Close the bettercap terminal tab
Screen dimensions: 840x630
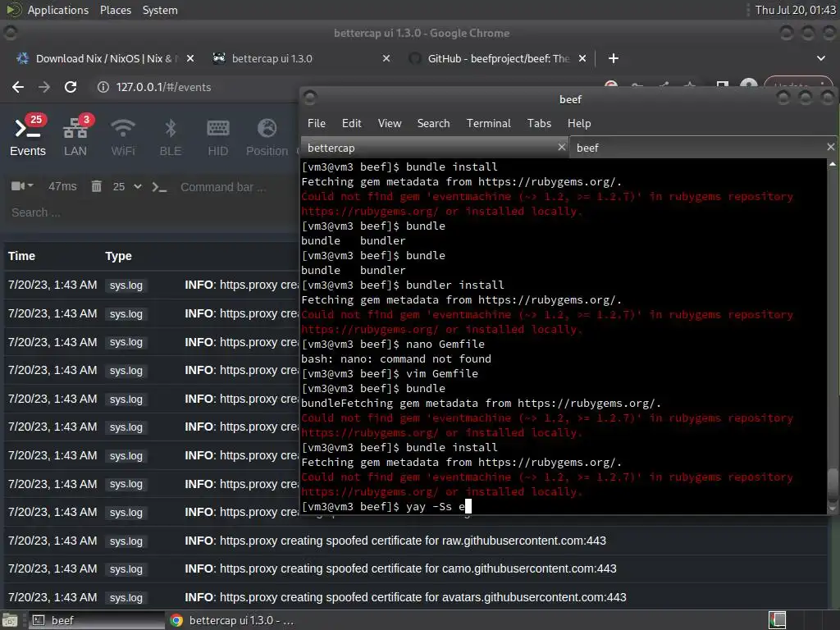(x=561, y=147)
